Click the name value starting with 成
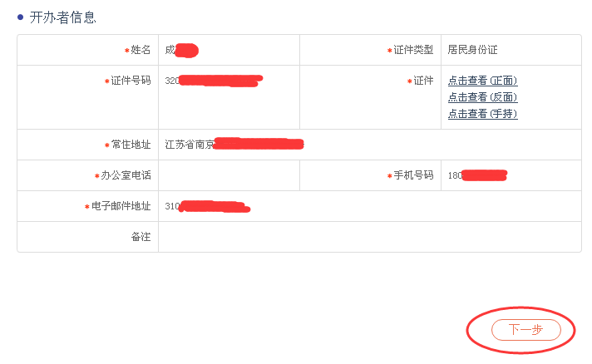Screen dimensions: 592x364 (x=180, y=50)
